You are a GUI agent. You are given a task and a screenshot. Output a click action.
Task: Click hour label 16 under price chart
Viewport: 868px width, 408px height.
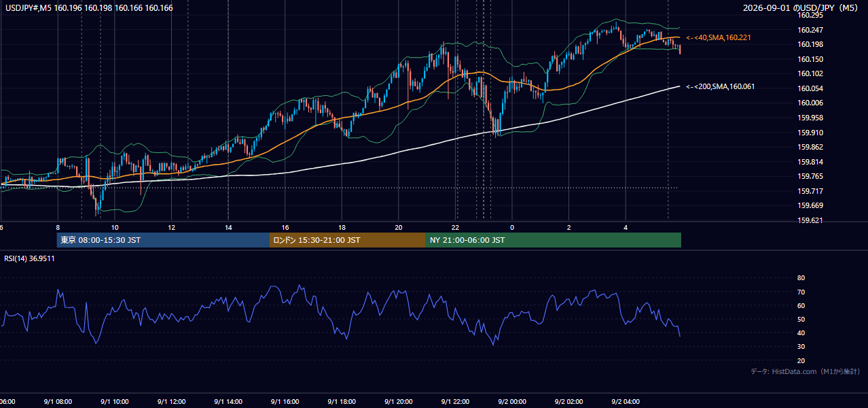(285, 227)
